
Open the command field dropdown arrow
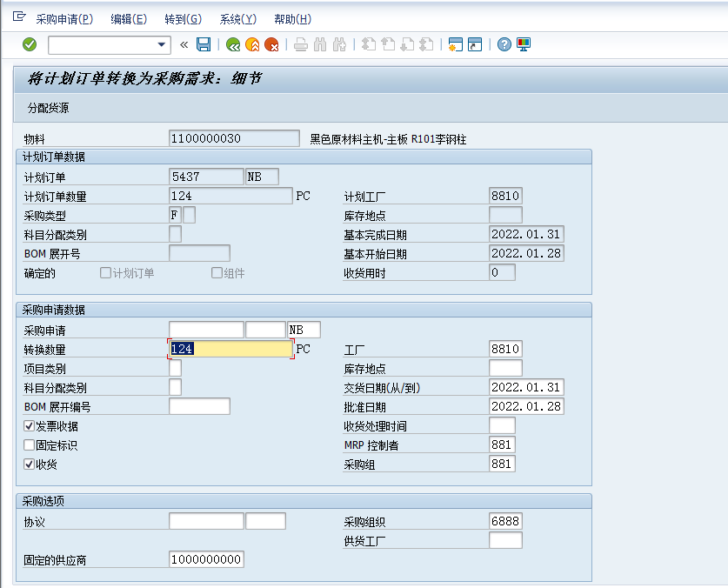click(162, 44)
